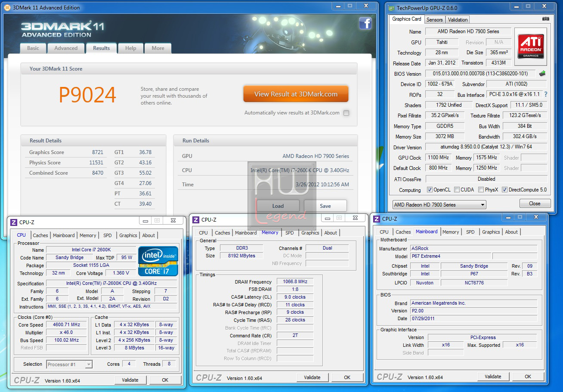
Task: Click the 3DMark 11 title bar icon
Action: [7, 7]
